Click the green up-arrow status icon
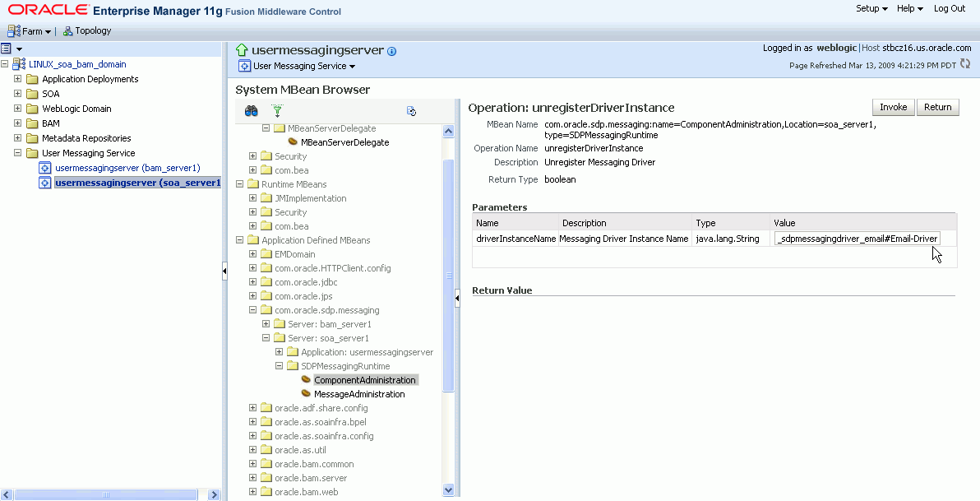980x501 pixels. [242, 50]
